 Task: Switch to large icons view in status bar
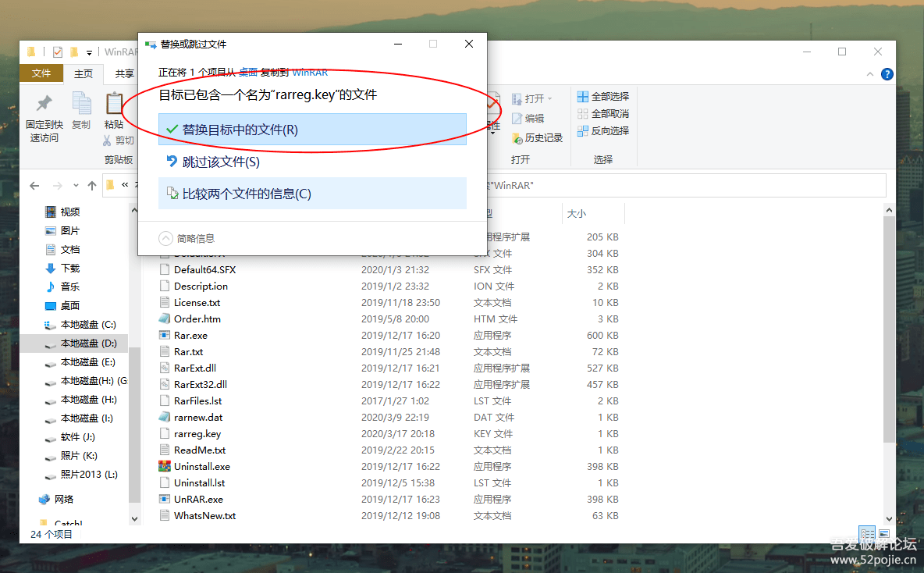[884, 533]
